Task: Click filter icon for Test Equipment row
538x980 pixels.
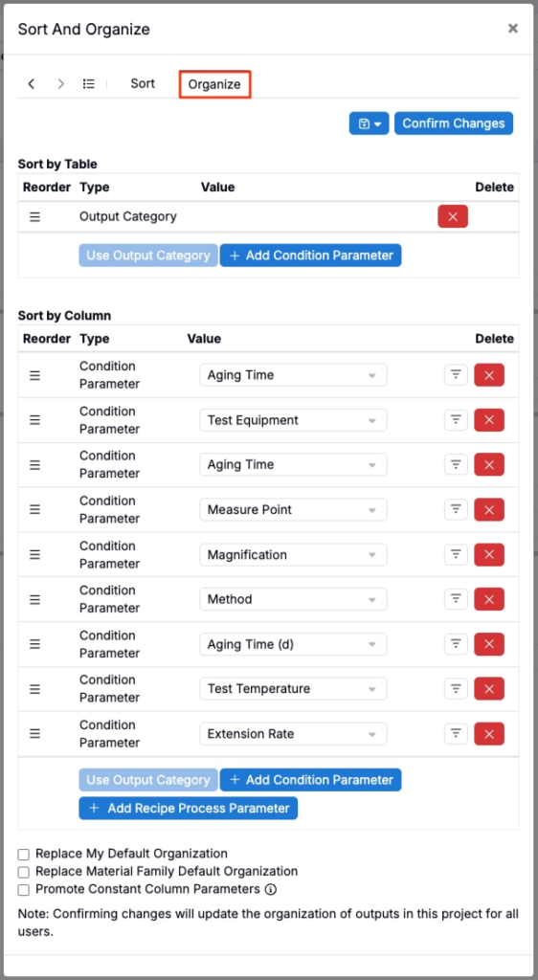Action: tap(456, 420)
